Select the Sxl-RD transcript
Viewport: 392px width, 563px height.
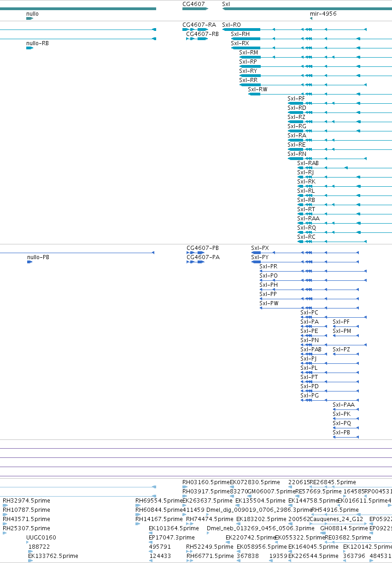click(297, 108)
